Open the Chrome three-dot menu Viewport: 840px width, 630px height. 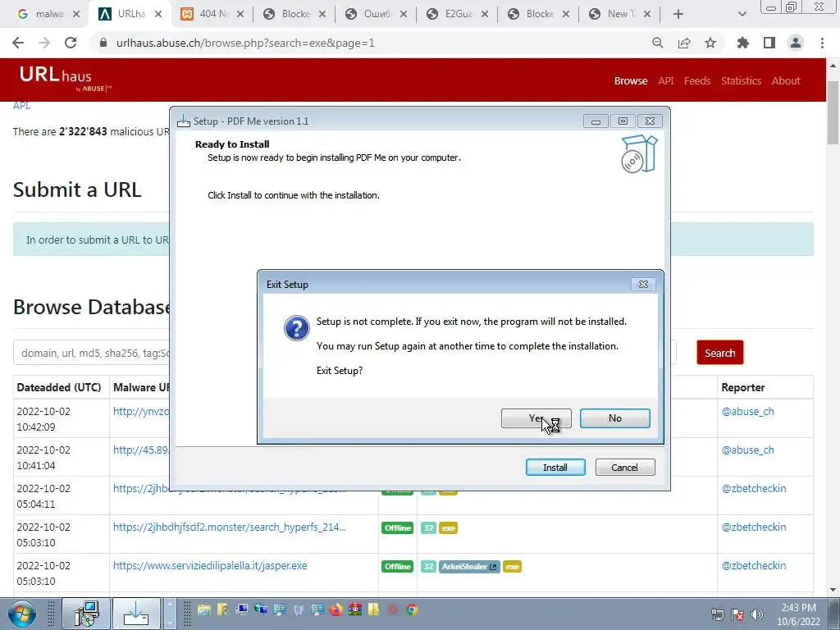[822, 43]
